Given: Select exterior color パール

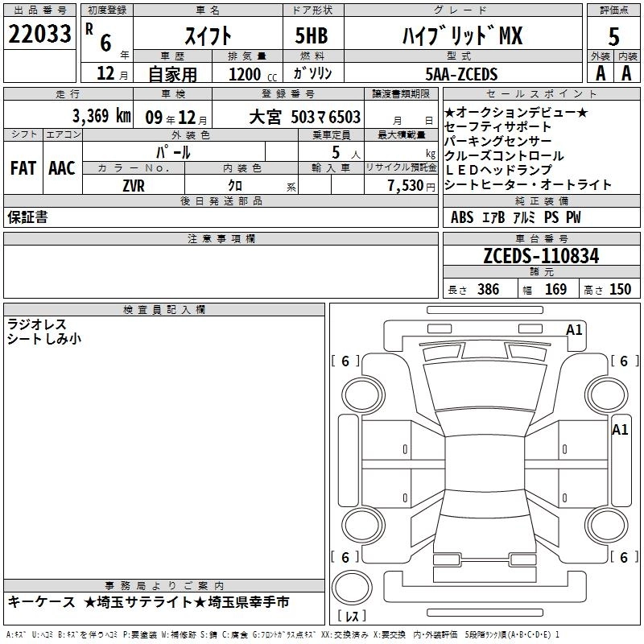Looking at the screenshot, I should 173,152.
